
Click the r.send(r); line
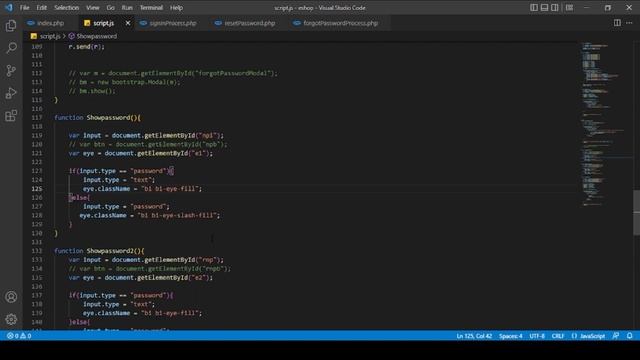(x=87, y=47)
